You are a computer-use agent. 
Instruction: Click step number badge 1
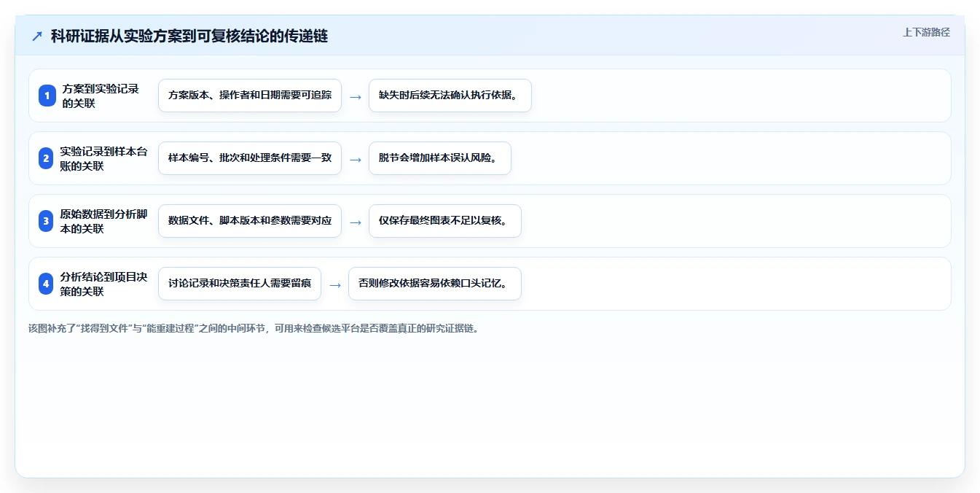47,96
